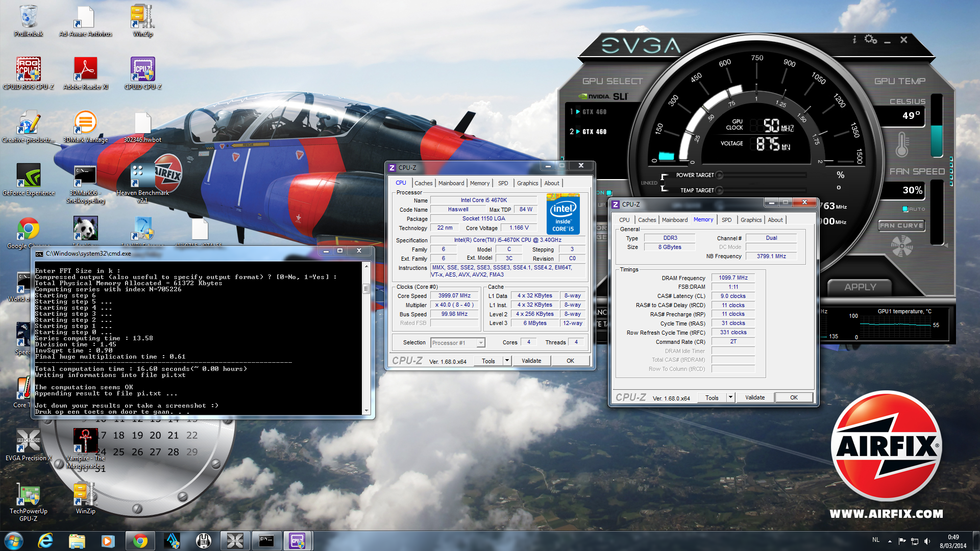Launch GeForce Experience shortcut
The width and height of the screenshot is (980, 551).
point(29,180)
